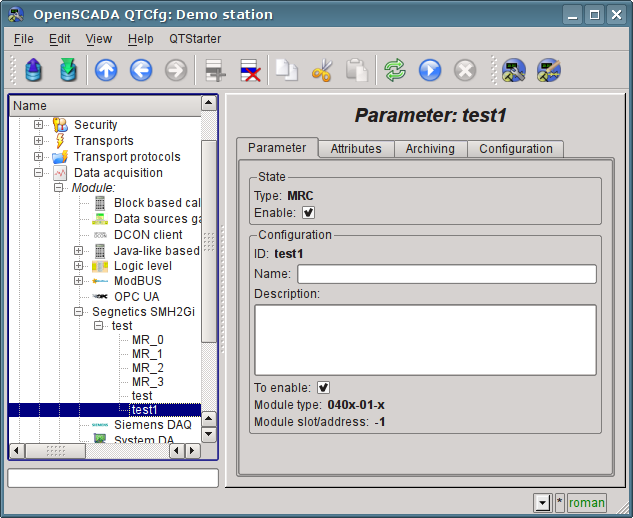The height and width of the screenshot is (518, 633).
Task: Click the Name input field
Action: [446, 274]
